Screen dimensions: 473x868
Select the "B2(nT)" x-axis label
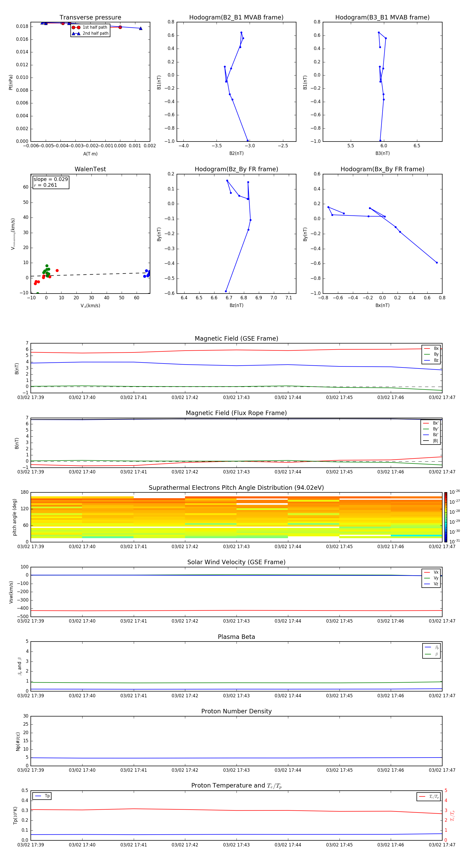(236, 153)
